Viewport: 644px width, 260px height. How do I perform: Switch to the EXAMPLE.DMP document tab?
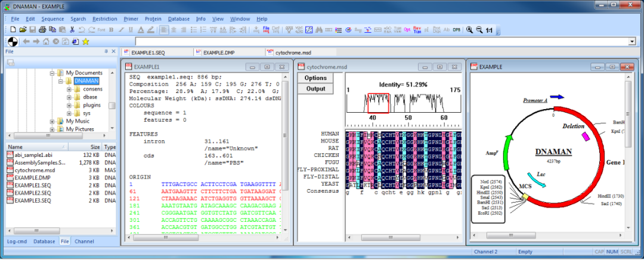click(x=218, y=52)
